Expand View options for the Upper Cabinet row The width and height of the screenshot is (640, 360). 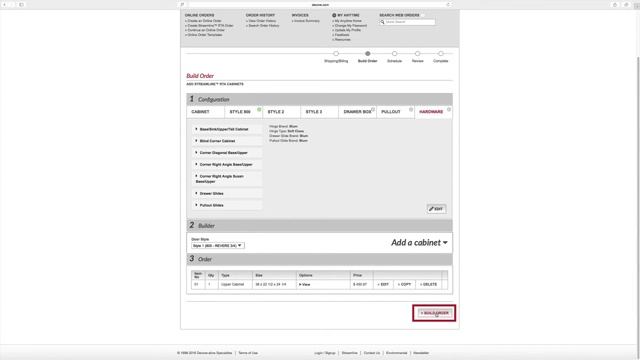pyautogui.click(x=304, y=284)
